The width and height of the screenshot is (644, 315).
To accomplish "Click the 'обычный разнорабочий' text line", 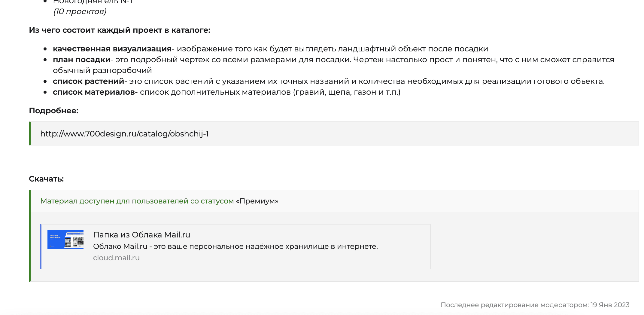I will coord(102,70).
